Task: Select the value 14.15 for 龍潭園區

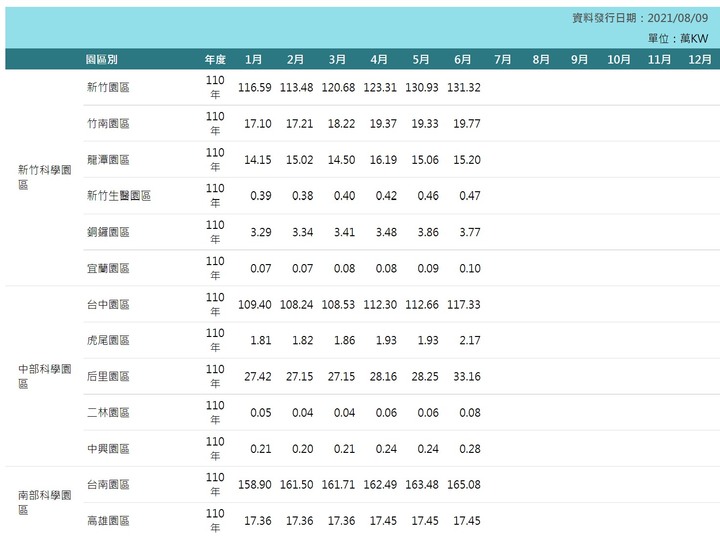Action: pyautogui.click(x=258, y=160)
